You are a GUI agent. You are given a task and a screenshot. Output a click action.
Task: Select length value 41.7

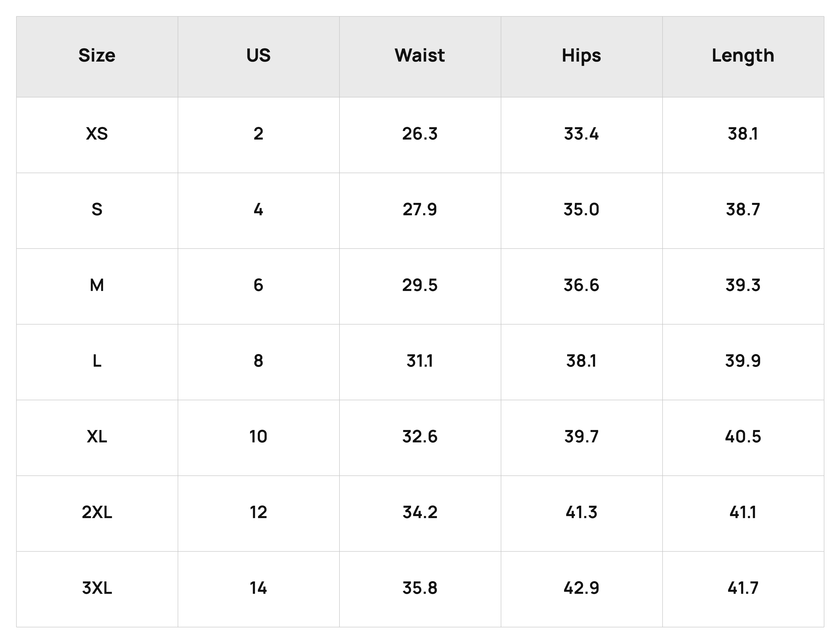[x=743, y=589]
